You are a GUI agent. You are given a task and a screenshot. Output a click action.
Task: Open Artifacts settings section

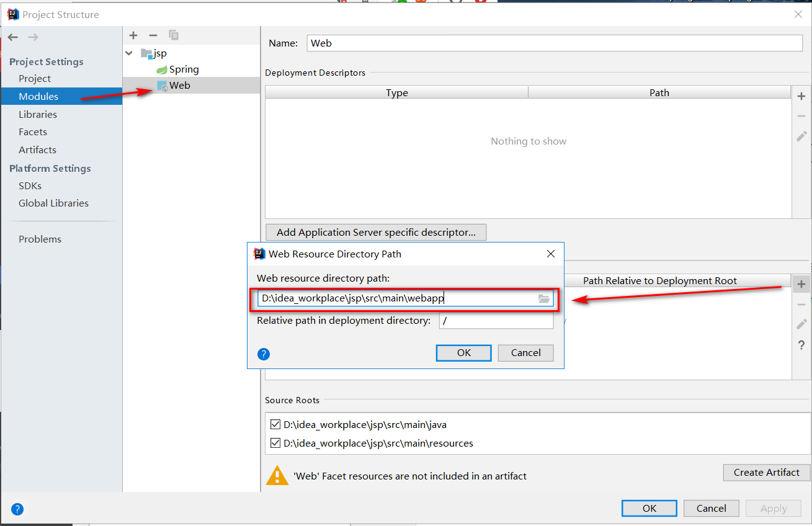point(37,149)
